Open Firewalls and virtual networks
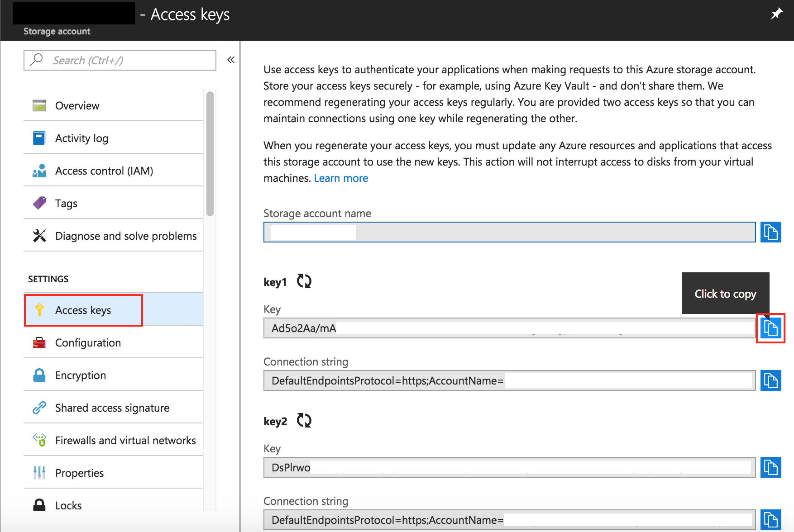 113,440
